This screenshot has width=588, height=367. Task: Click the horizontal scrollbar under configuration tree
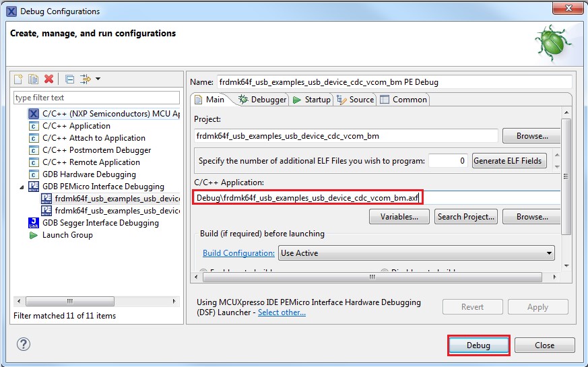tap(70, 301)
